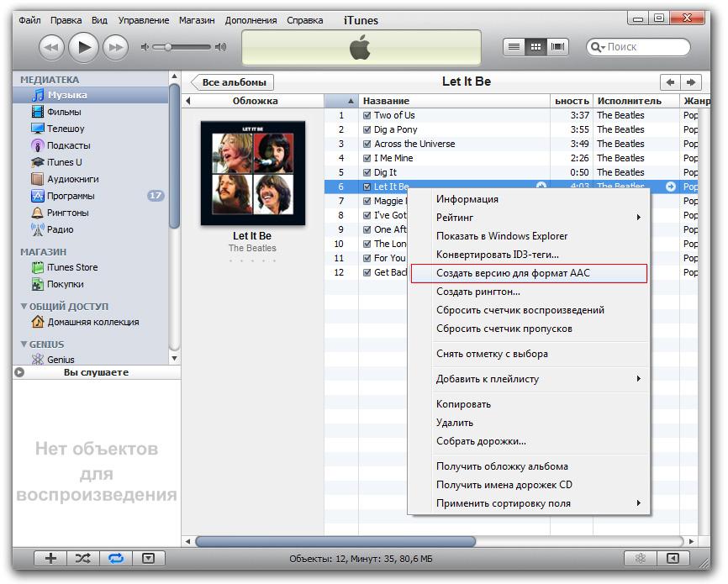Open Управление menu
Viewport: 728px width, 584px height.
click(x=144, y=20)
